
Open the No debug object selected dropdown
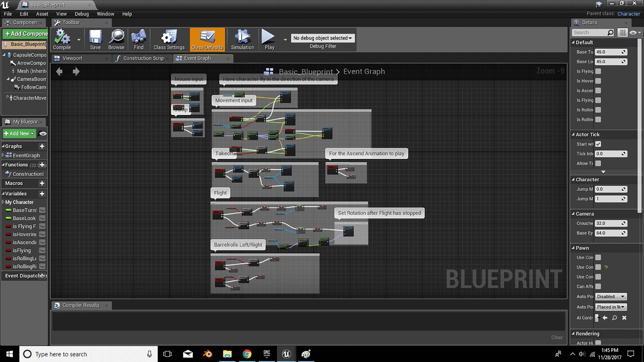click(322, 38)
